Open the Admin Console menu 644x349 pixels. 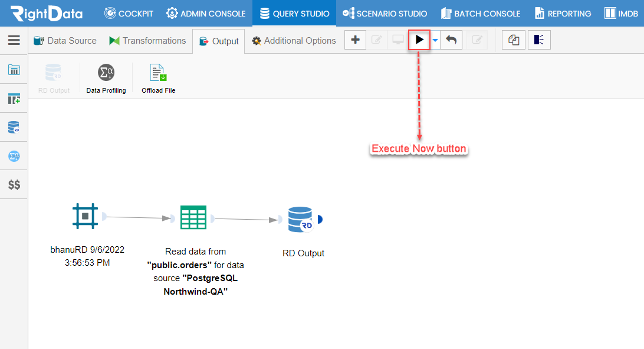(x=206, y=14)
